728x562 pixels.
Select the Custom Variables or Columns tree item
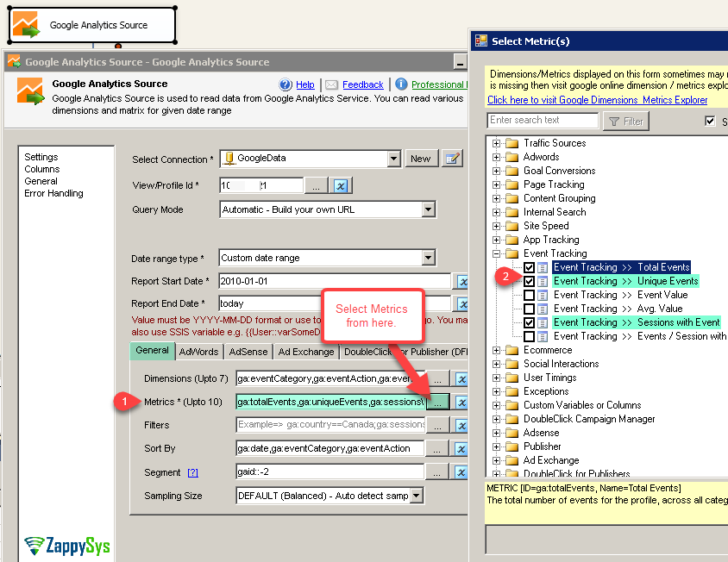(x=582, y=405)
